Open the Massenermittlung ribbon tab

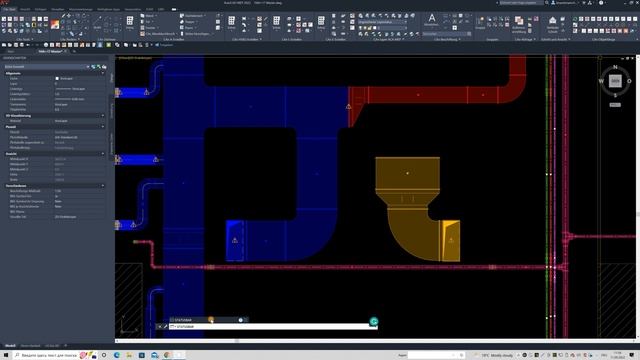click(81, 9)
